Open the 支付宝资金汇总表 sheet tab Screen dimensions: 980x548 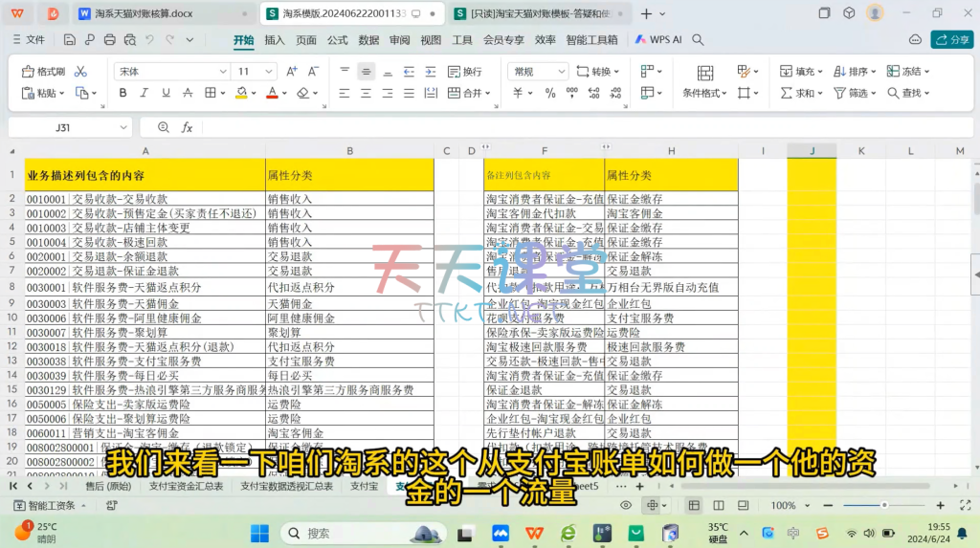coord(186,486)
